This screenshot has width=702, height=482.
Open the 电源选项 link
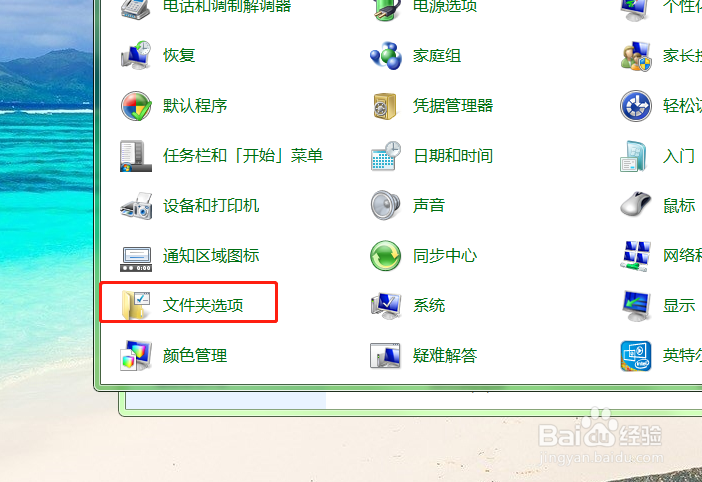point(445,6)
